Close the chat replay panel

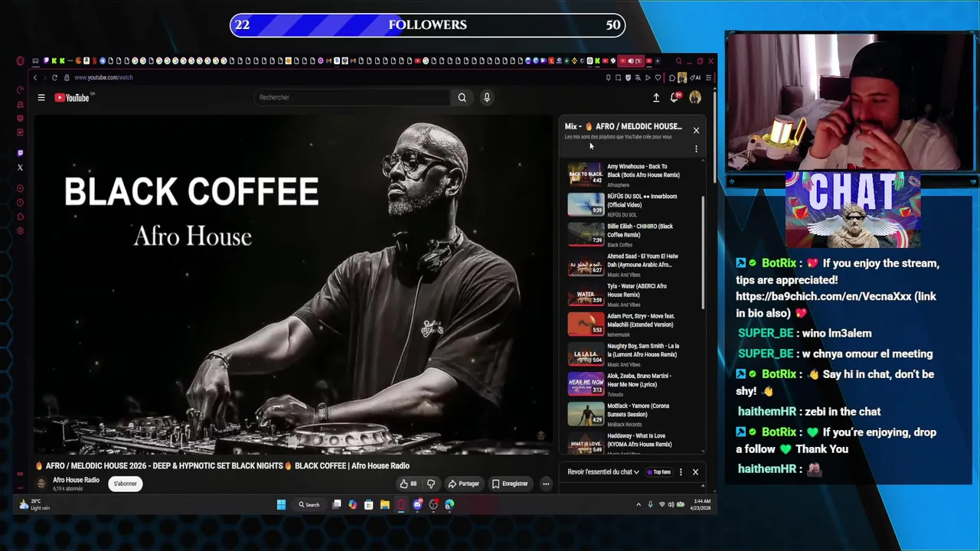click(695, 472)
